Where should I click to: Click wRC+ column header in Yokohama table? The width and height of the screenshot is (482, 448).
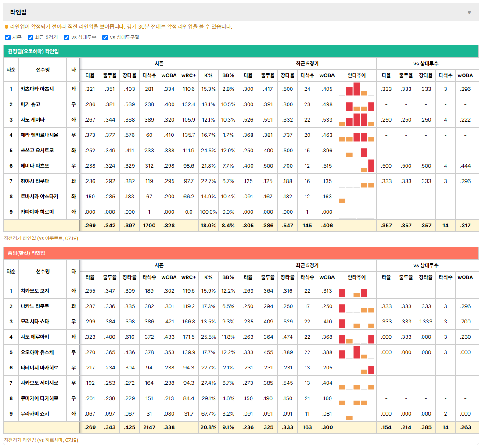coord(188,75)
